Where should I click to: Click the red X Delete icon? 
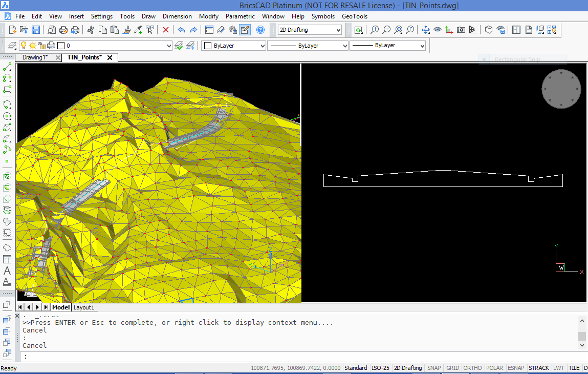tap(166, 30)
